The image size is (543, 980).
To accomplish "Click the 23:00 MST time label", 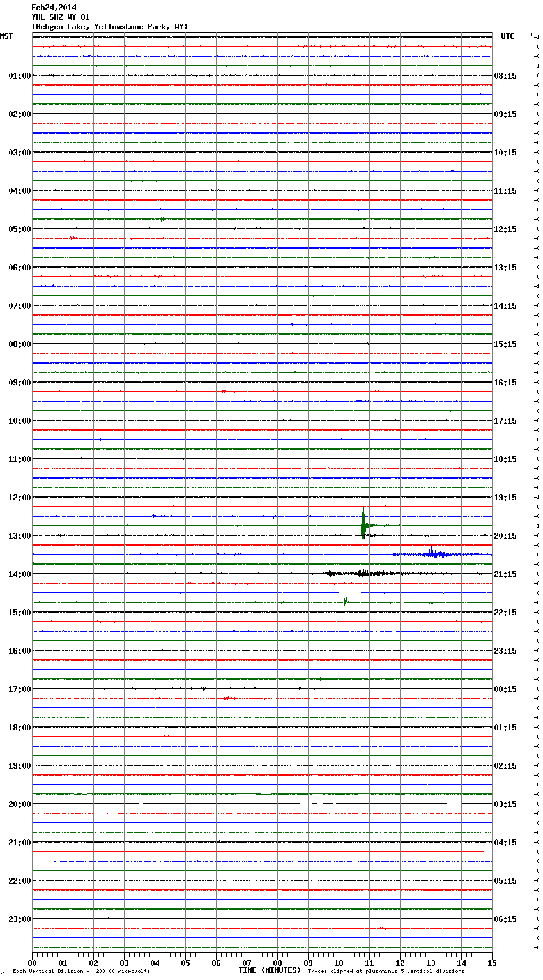I will tap(19, 919).
